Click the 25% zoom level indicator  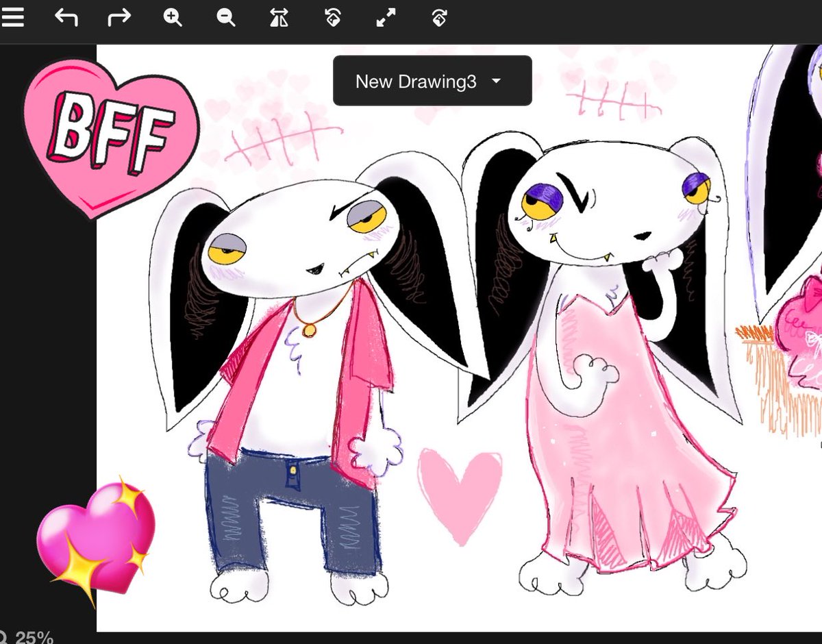click(x=27, y=637)
